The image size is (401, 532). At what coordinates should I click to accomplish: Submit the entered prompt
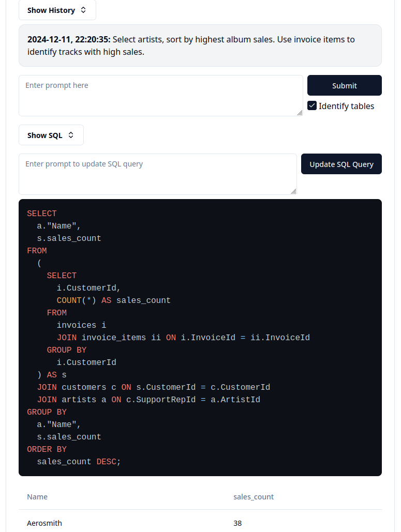click(344, 85)
